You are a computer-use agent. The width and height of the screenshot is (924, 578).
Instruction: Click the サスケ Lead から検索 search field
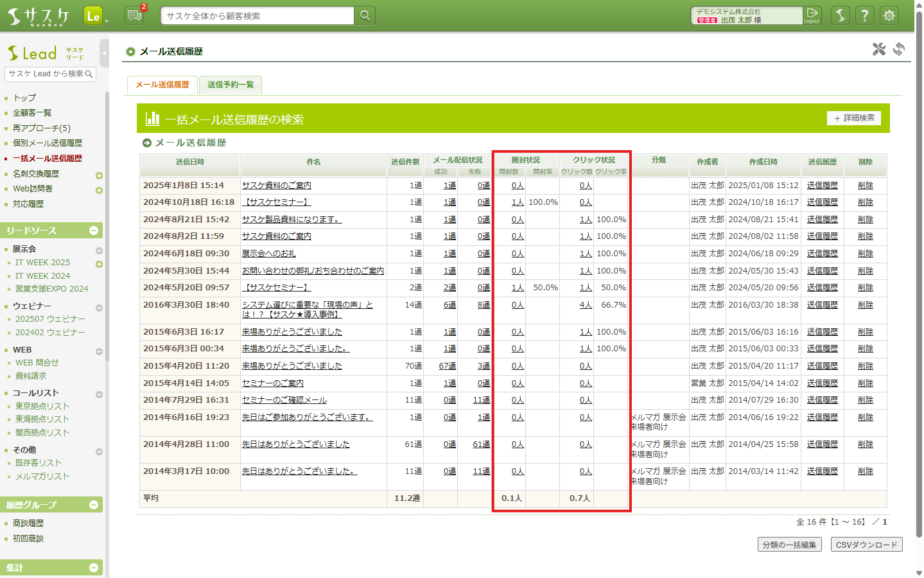(45, 74)
